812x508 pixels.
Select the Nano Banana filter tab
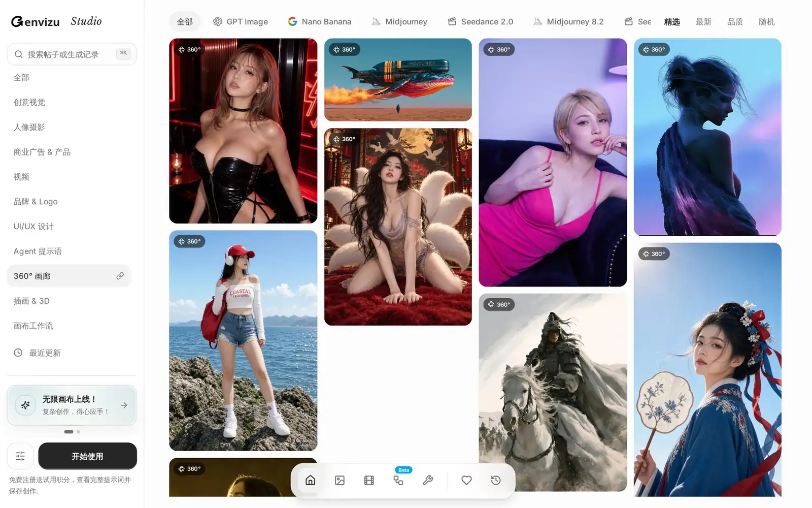(320, 21)
